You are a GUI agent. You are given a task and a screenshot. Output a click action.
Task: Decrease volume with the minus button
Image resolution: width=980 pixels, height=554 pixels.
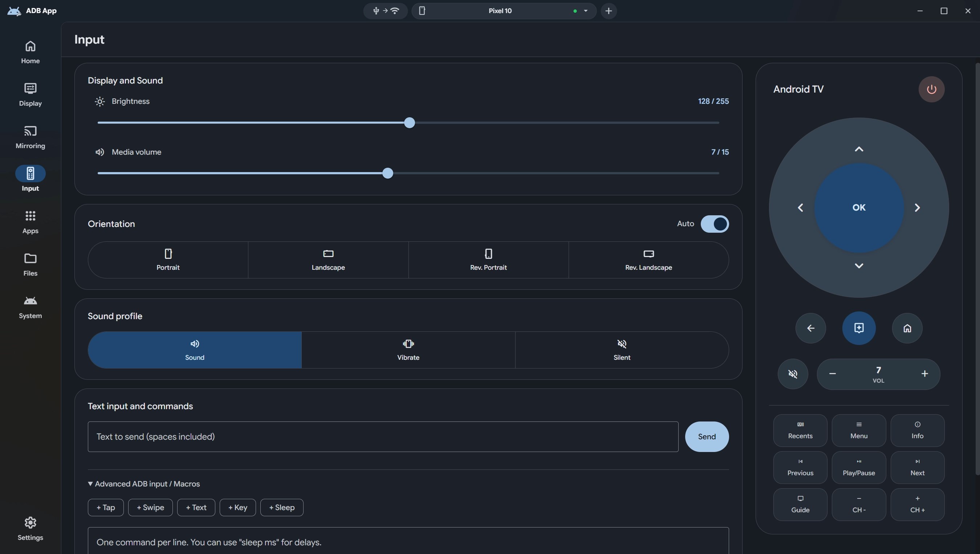click(x=832, y=374)
